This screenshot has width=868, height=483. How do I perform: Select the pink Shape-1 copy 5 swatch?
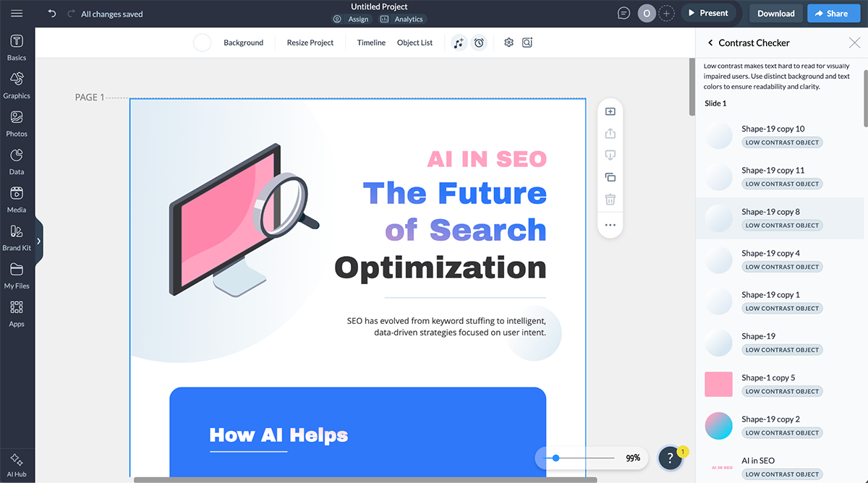tap(718, 384)
